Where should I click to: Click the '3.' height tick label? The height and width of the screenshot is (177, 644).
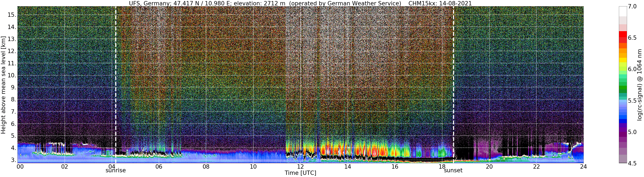point(13,160)
